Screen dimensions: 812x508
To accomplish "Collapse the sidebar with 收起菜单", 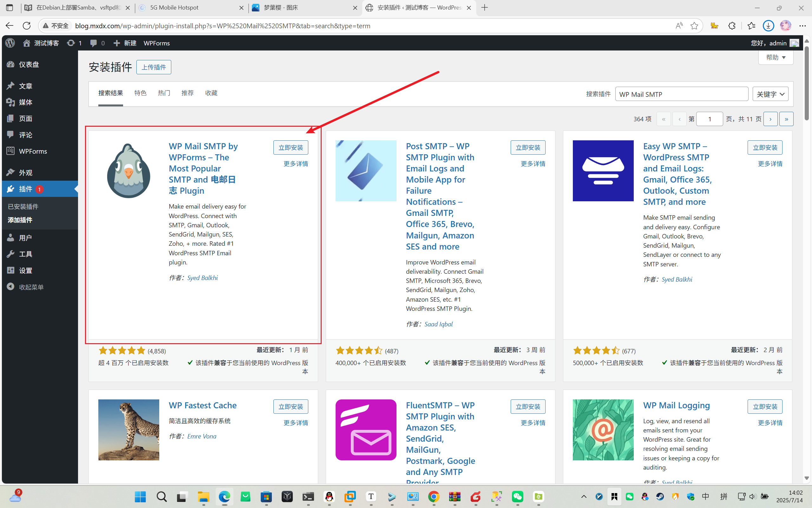I will pos(40,287).
